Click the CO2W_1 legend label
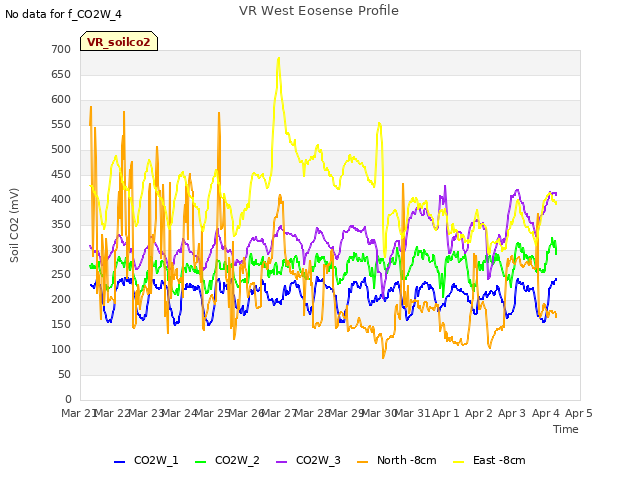Image resolution: width=640 pixels, height=480 pixels. pos(156,460)
